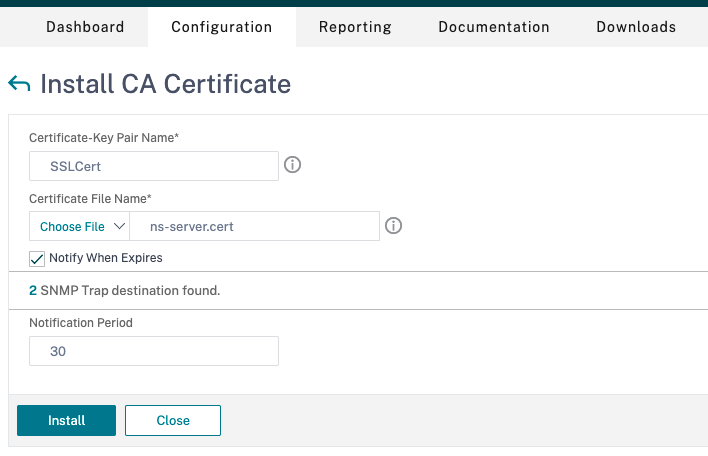Uncheck the Notify When Expires checkbox

click(38, 258)
